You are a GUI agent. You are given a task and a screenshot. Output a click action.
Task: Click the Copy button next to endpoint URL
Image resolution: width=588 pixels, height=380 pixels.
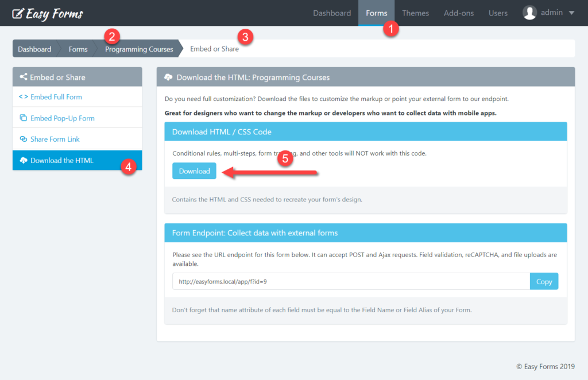544,281
